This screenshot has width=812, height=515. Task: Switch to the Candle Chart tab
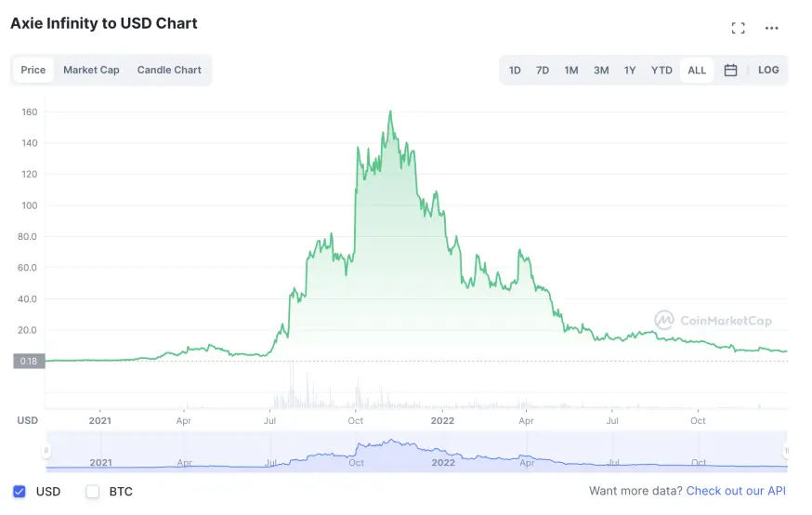tap(169, 70)
